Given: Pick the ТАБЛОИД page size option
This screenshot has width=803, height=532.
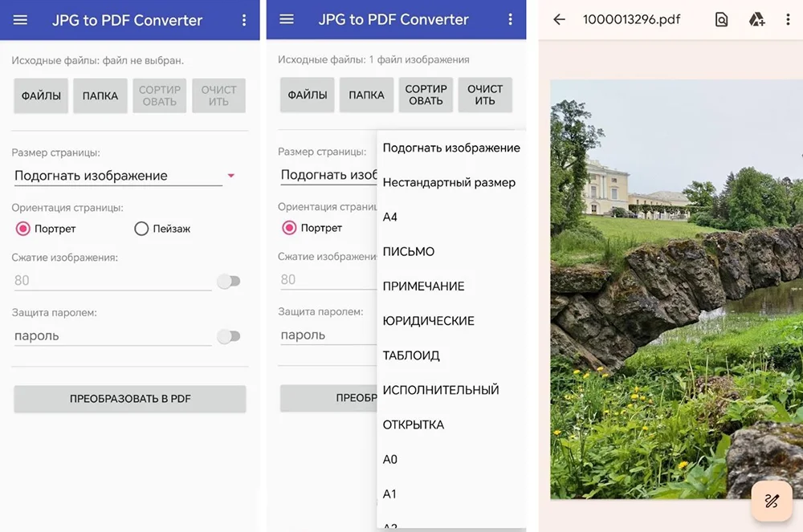Looking at the screenshot, I should coord(411,355).
